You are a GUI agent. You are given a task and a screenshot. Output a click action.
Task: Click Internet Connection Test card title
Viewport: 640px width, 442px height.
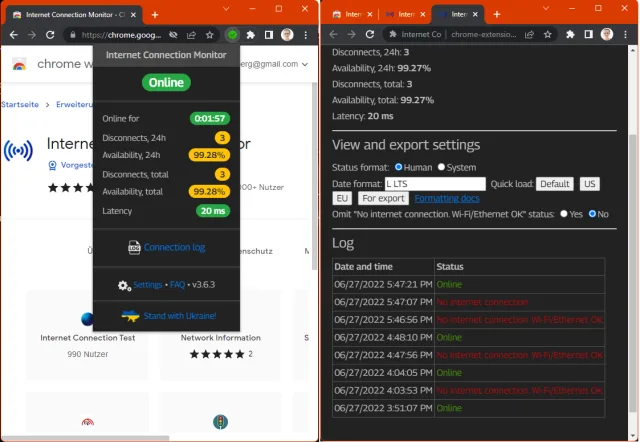(88, 338)
